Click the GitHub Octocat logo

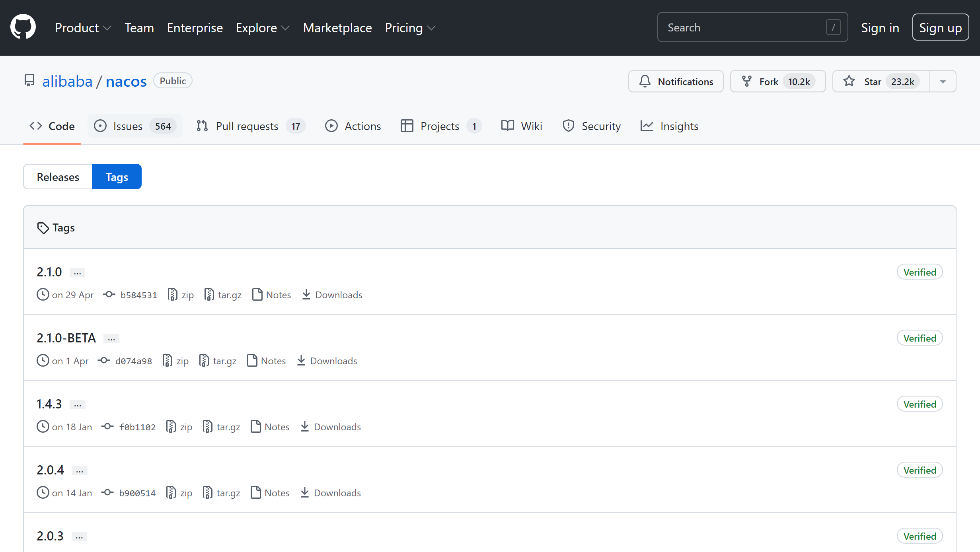point(23,27)
